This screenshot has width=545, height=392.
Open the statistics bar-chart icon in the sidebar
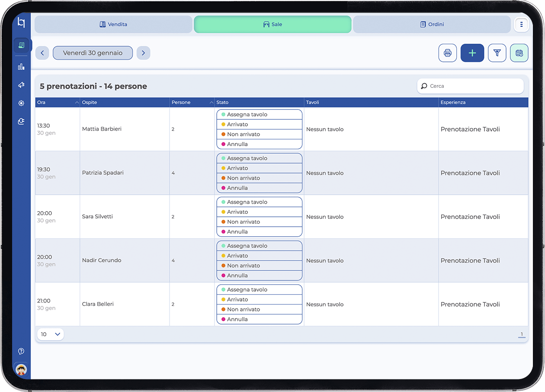pyautogui.click(x=21, y=67)
